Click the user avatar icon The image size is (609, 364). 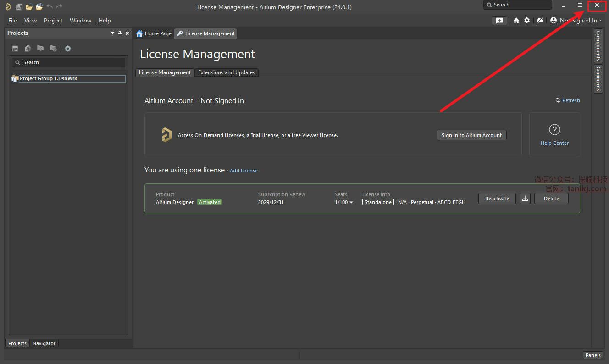[x=554, y=20]
